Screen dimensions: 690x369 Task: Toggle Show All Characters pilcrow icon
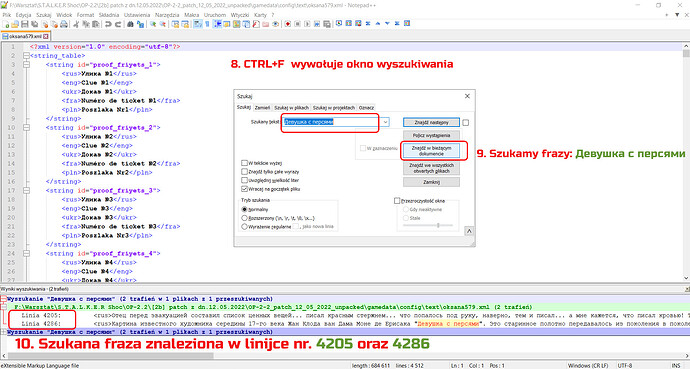coord(207,24)
